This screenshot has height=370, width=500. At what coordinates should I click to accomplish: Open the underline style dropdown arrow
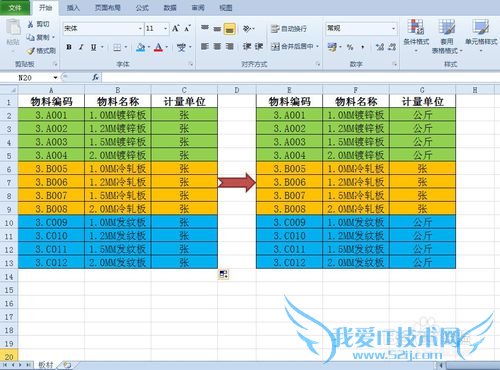[x=102, y=47]
